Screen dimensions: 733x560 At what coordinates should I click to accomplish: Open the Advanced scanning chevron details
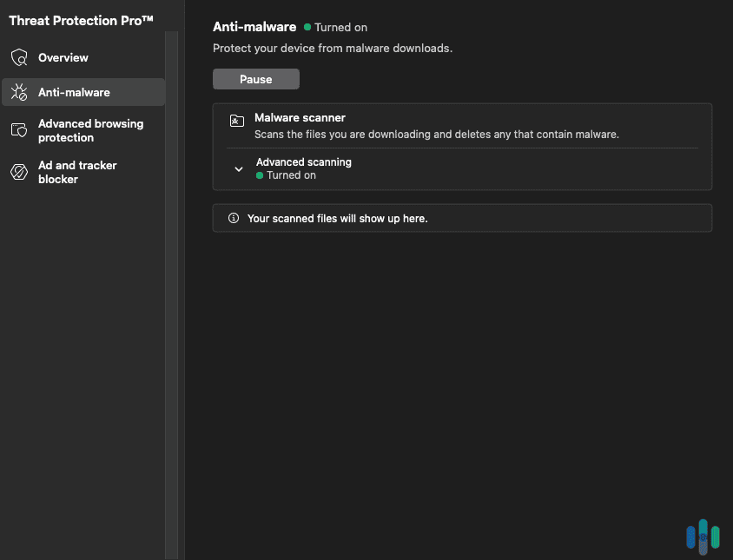238,168
